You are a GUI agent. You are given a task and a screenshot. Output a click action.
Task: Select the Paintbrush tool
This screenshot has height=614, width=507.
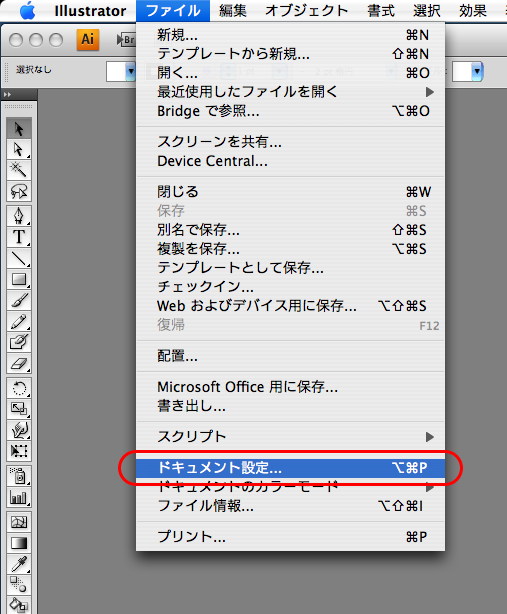19,300
